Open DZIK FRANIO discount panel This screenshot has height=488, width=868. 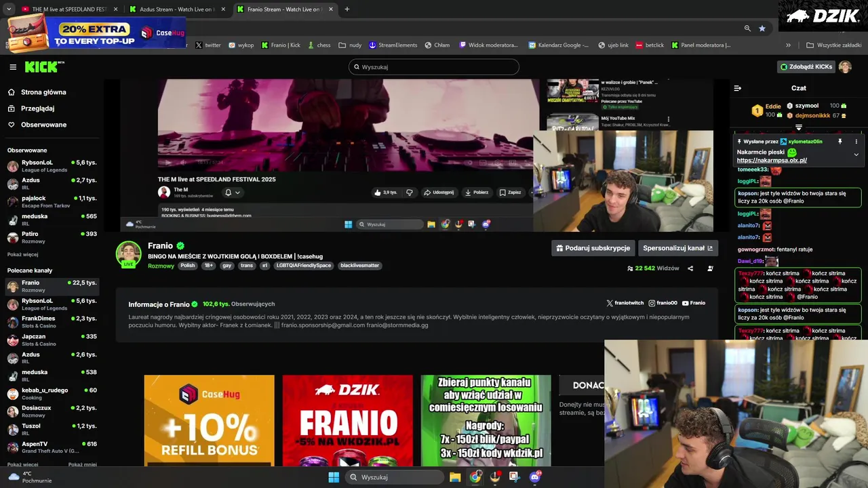[x=347, y=420]
